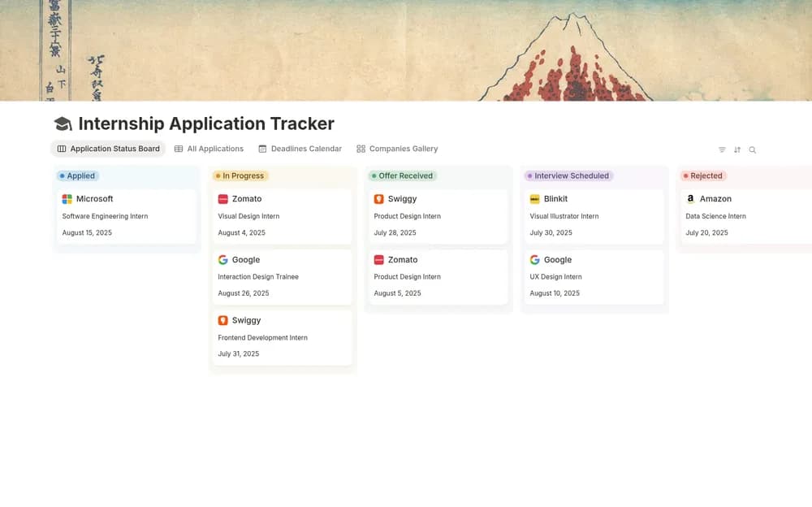Image resolution: width=812 pixels, height=507 pixels.
Task: Open the Deadlines Calendar tab
Action: (x=300, y=149)
